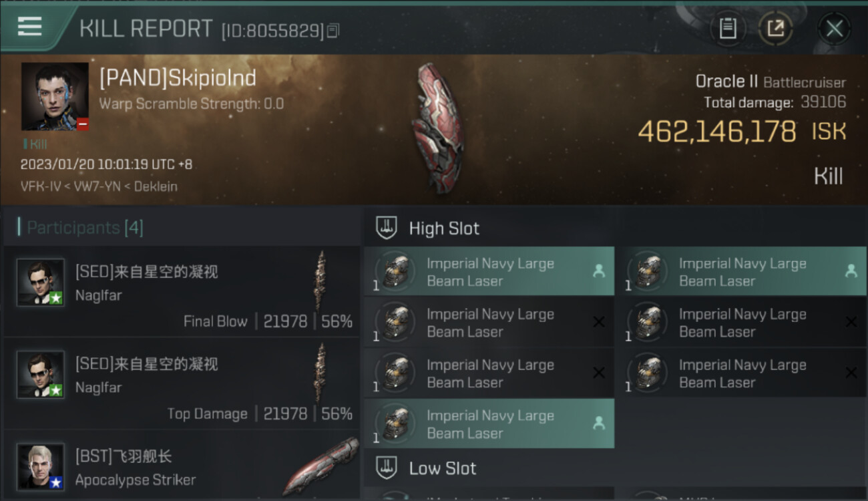The height and width of the screenshot is (501, 868).
Task: Select the first highlighted Imperial Navy Large Beam Laser
Action: coord(489,272)
